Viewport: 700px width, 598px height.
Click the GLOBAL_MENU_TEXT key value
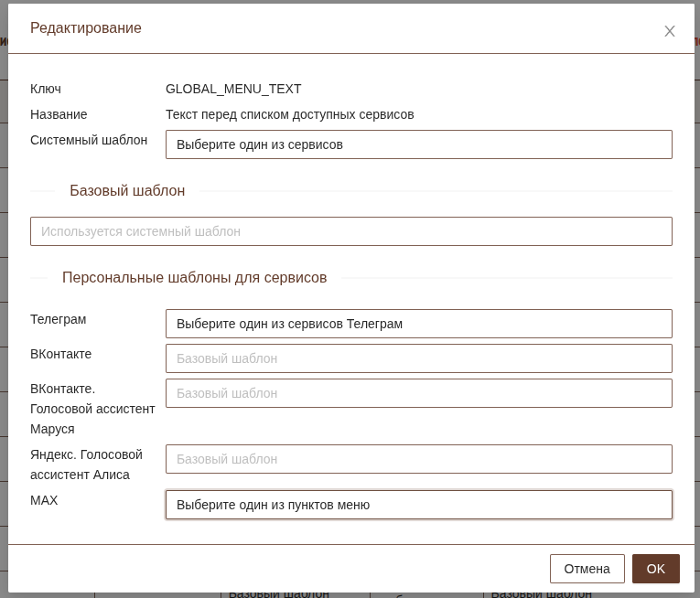[233, 89]
